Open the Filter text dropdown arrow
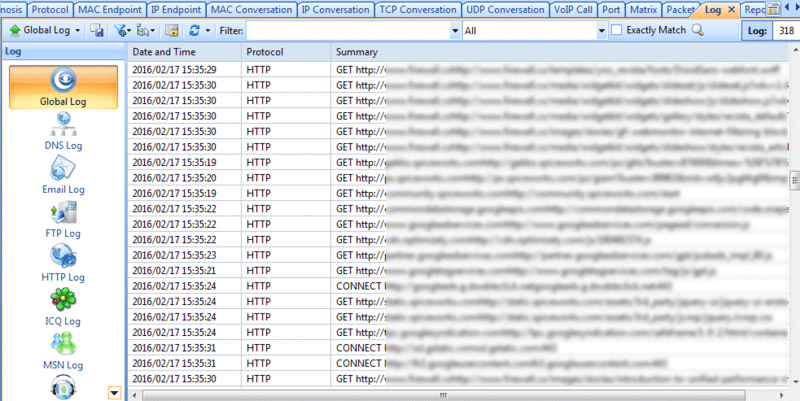Screen dimensions: 800x401 coord(455,31)
